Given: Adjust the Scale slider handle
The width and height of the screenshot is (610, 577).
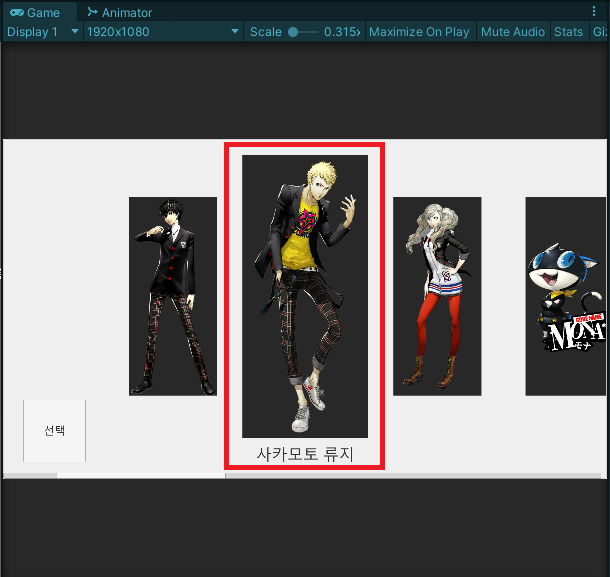Looking at the screenshot, I should (x=293, y=32).
